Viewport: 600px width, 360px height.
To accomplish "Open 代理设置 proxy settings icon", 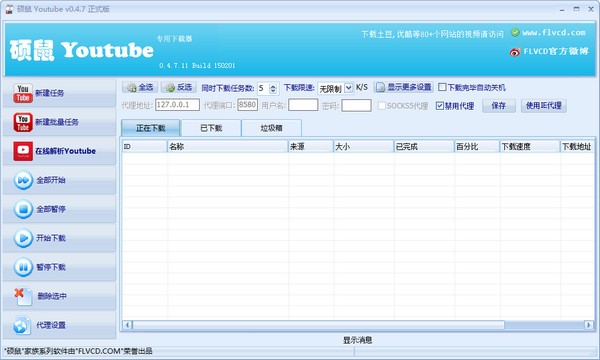I will point(22,325).
